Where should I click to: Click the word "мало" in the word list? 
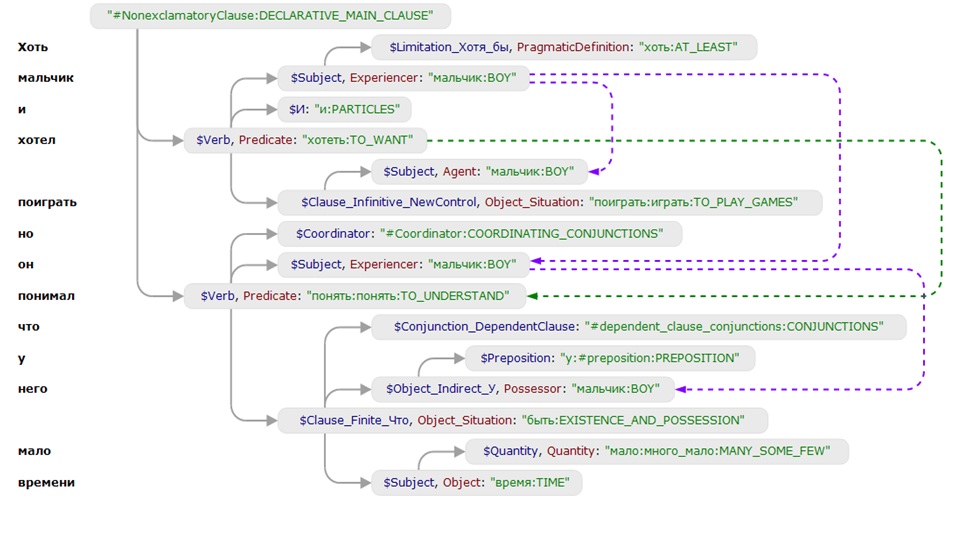tap(34, 452)
